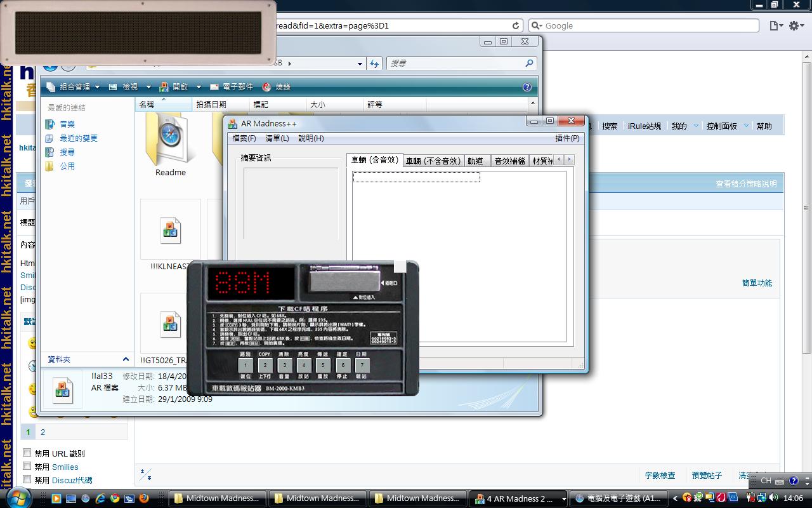Open List menu in AR Madness++

277,138
